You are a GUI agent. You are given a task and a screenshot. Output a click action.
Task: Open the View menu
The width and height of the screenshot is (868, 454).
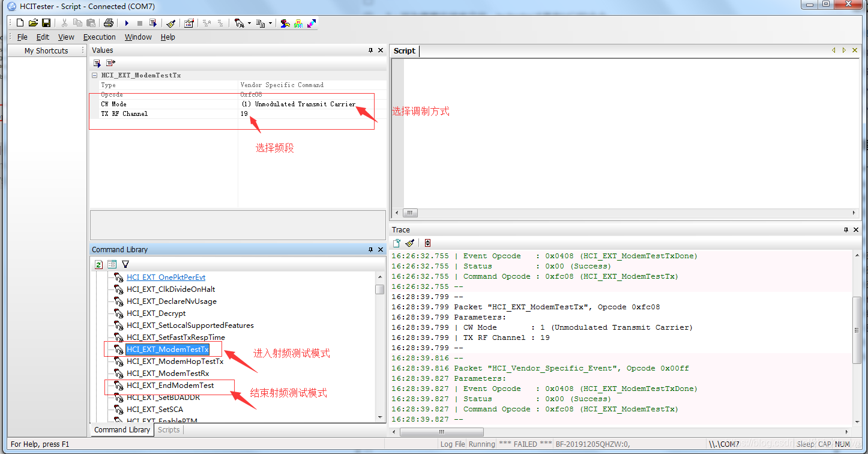[66, 37]
